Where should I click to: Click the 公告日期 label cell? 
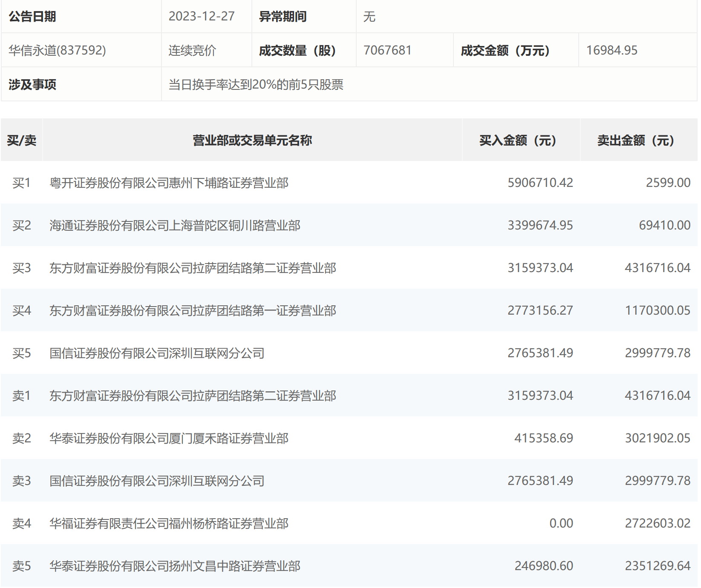81,17
